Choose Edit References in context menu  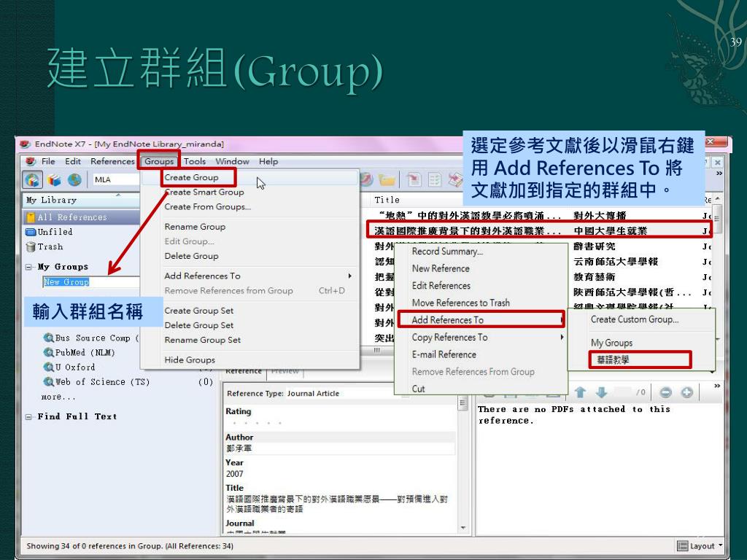441,285
